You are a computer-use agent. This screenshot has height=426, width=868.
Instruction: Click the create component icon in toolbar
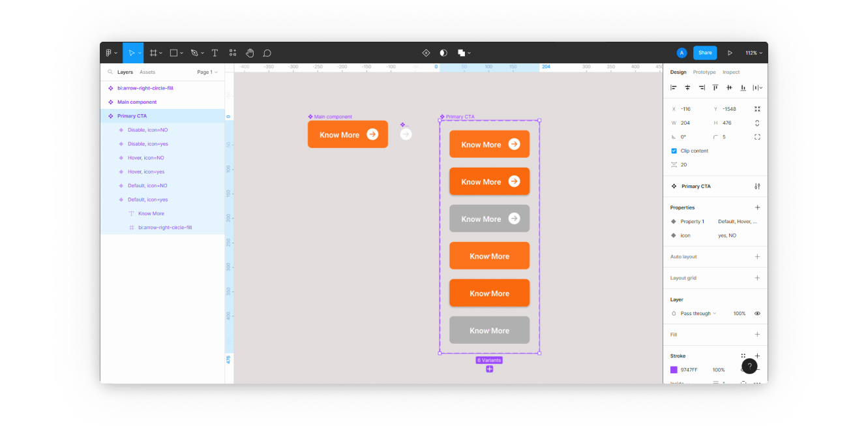pos(426,53)
